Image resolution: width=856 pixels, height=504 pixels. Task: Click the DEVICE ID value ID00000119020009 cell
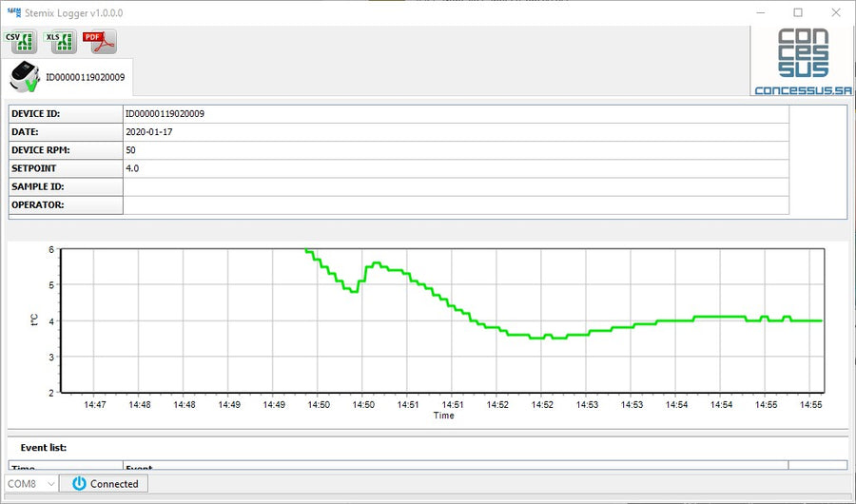click(x=456, y=113)
